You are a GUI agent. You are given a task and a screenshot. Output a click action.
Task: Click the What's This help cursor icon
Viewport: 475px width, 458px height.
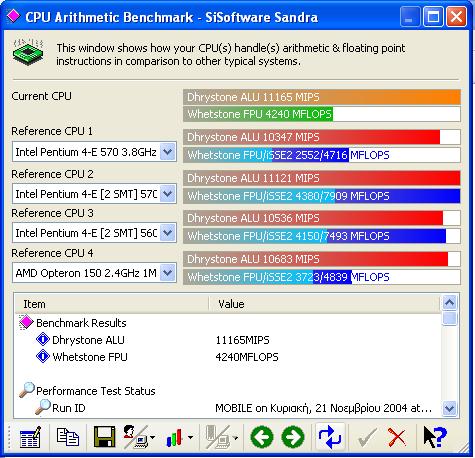coord(435,437)
